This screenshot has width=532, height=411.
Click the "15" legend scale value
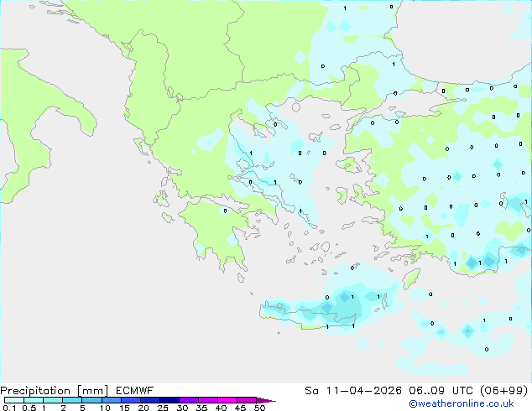click(x=124, y=408)
